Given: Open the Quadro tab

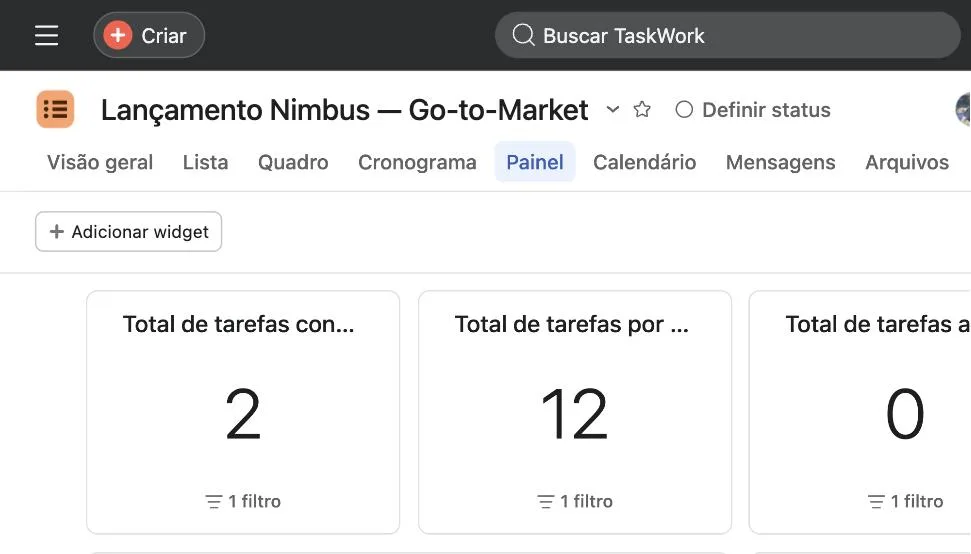Looking at the screenshot, I should 293,162.
